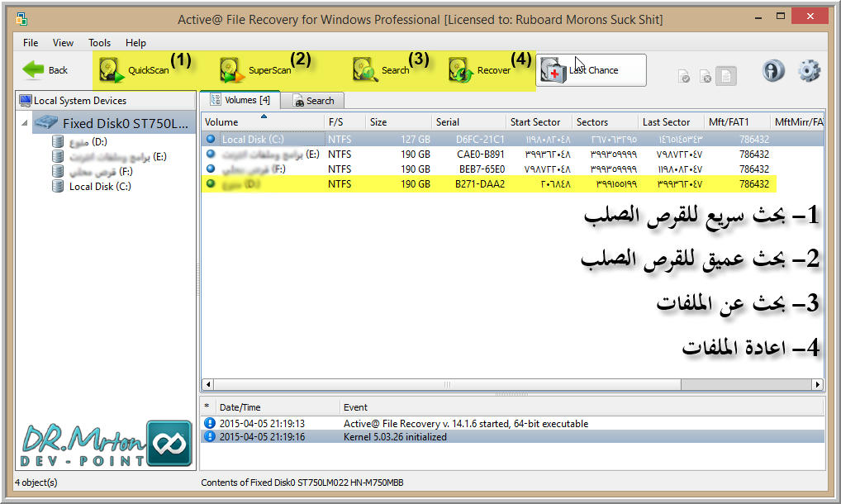Open the View menu
Viewport: 841px width, 504px height.
(63, 43)
